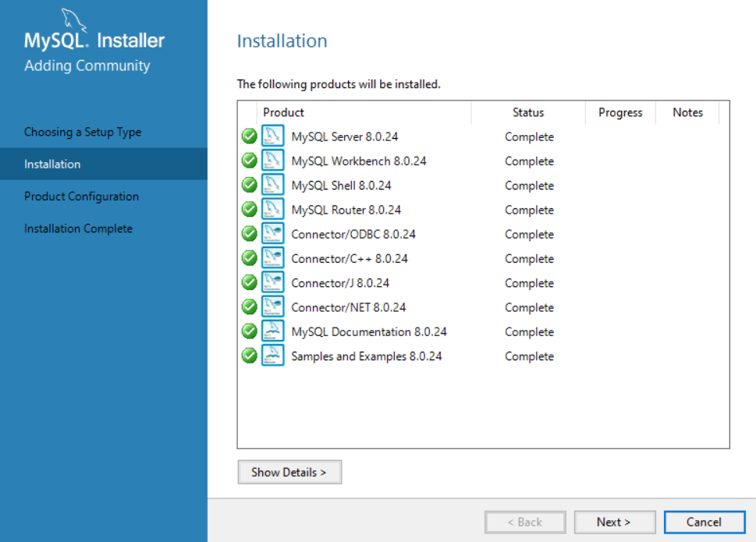Click the Complete status of Samples and Examples
The width and height of the screenshot is (756, 542).
point(529,356)
